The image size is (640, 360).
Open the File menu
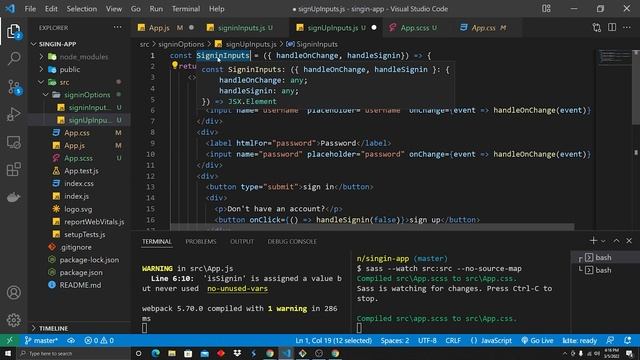(x=30, y=9)
